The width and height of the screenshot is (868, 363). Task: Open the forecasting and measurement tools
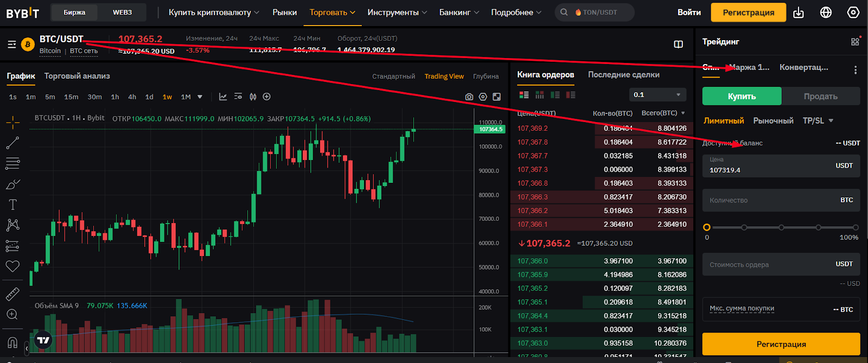tap(12, 246)
